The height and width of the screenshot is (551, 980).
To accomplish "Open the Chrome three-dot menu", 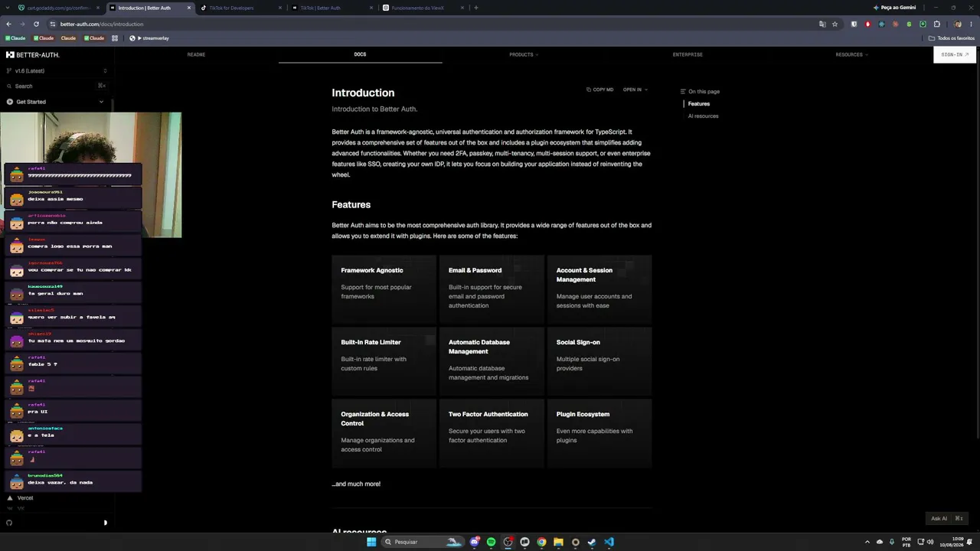I will tap(972, 24).
